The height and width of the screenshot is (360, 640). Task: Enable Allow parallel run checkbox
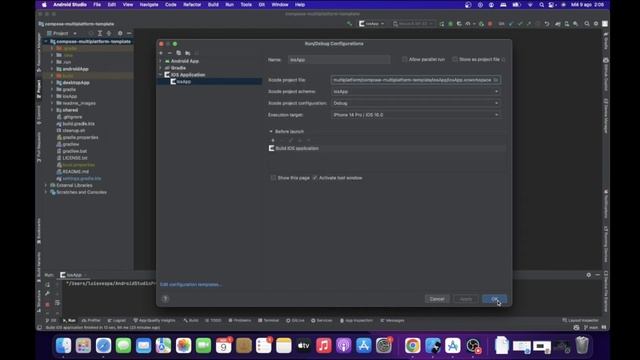[x=404, y=60]
